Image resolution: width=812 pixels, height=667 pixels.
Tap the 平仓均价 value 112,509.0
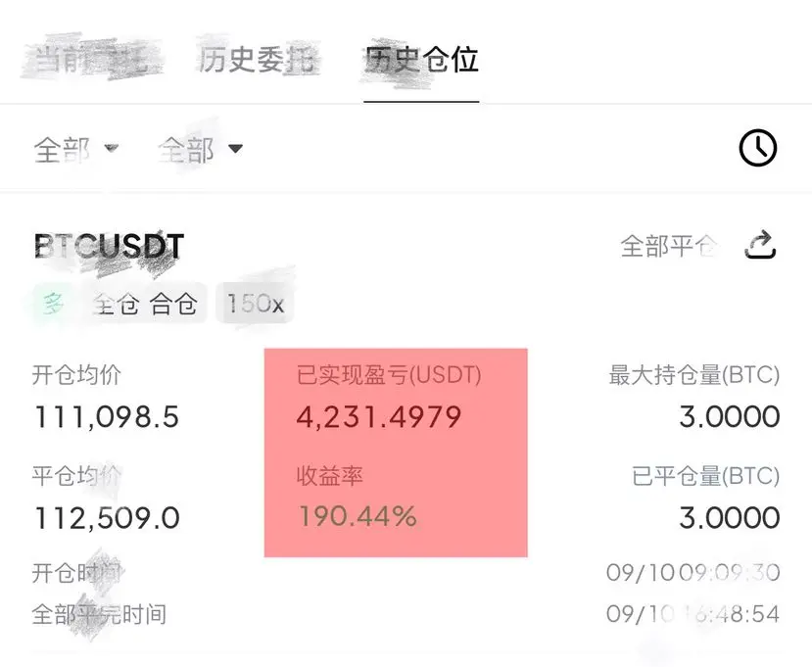(107, 518)
